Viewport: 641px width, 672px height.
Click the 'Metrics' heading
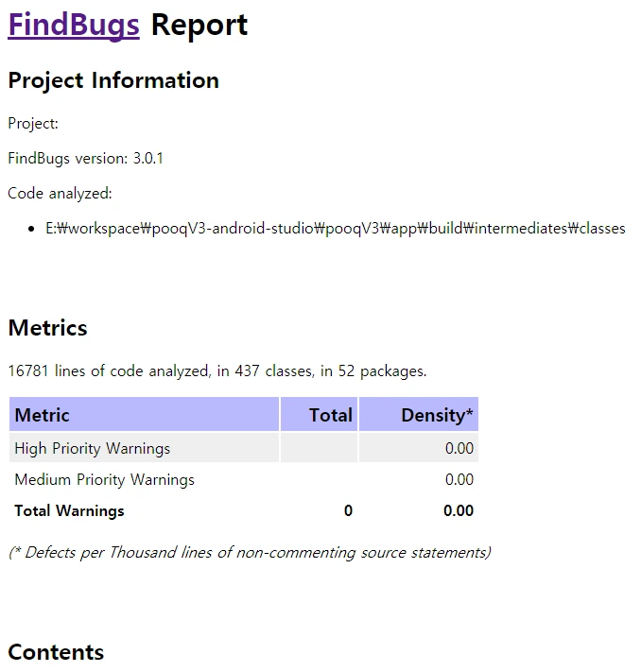[47, 328]
